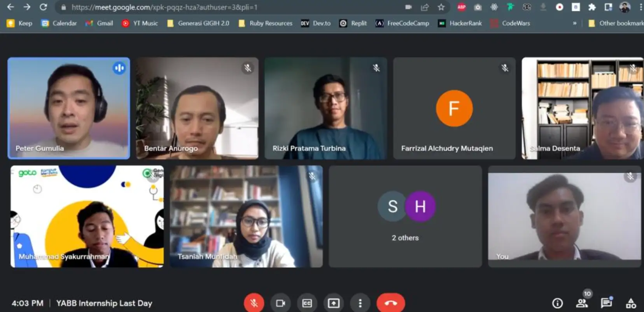
Task: Bookmark this page with the star icon
Action: point(441,7)
